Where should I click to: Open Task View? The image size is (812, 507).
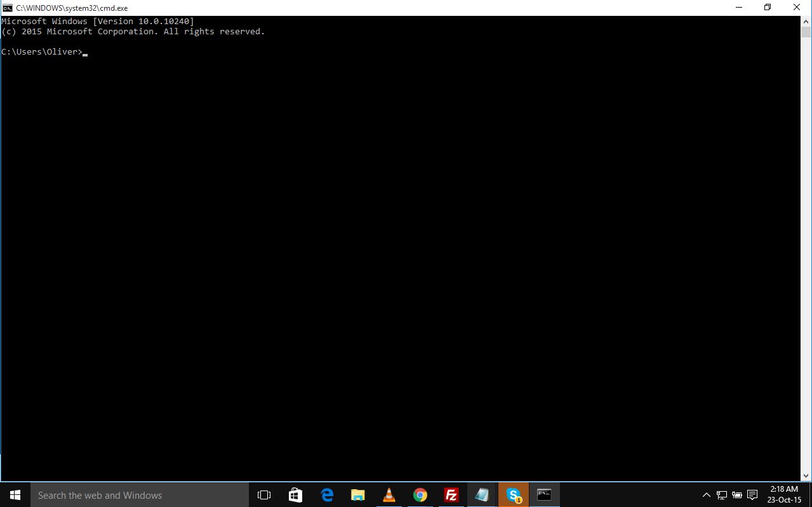(264, 494)
